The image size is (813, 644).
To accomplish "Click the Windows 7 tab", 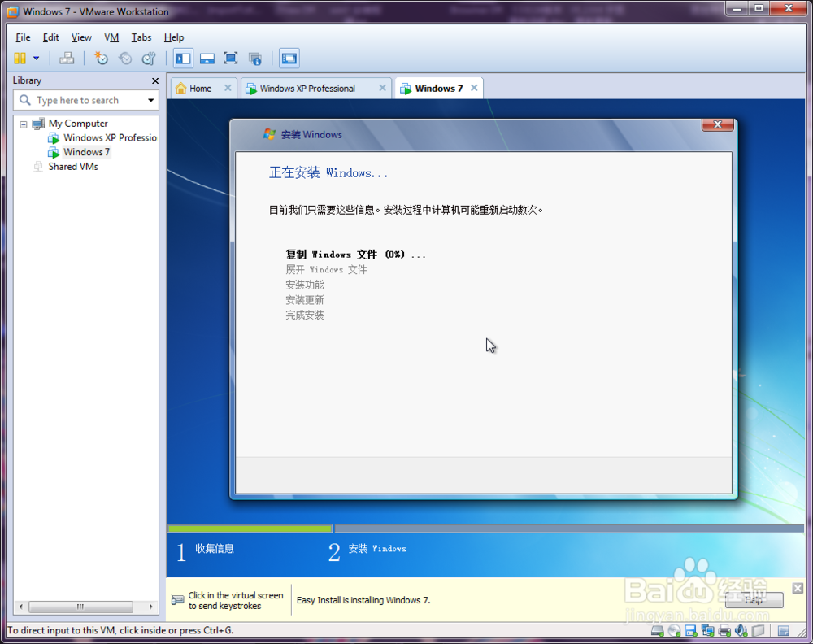I will point(439,89).
